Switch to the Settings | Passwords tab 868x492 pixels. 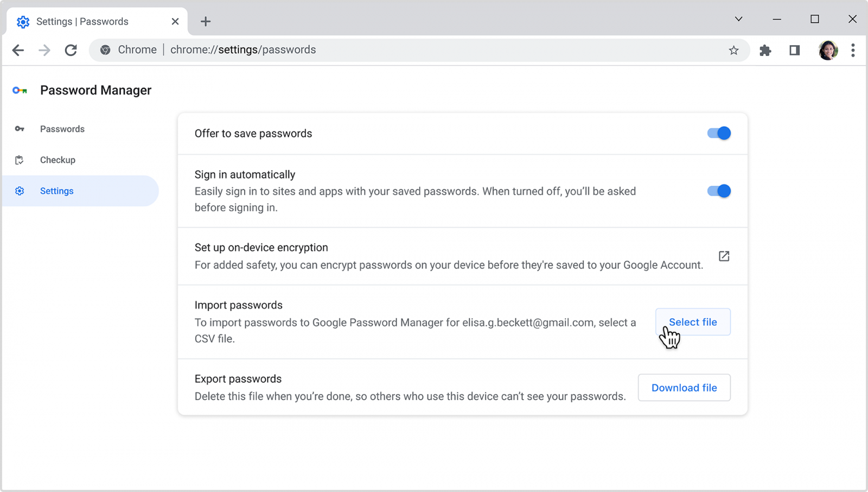(81, 21)
